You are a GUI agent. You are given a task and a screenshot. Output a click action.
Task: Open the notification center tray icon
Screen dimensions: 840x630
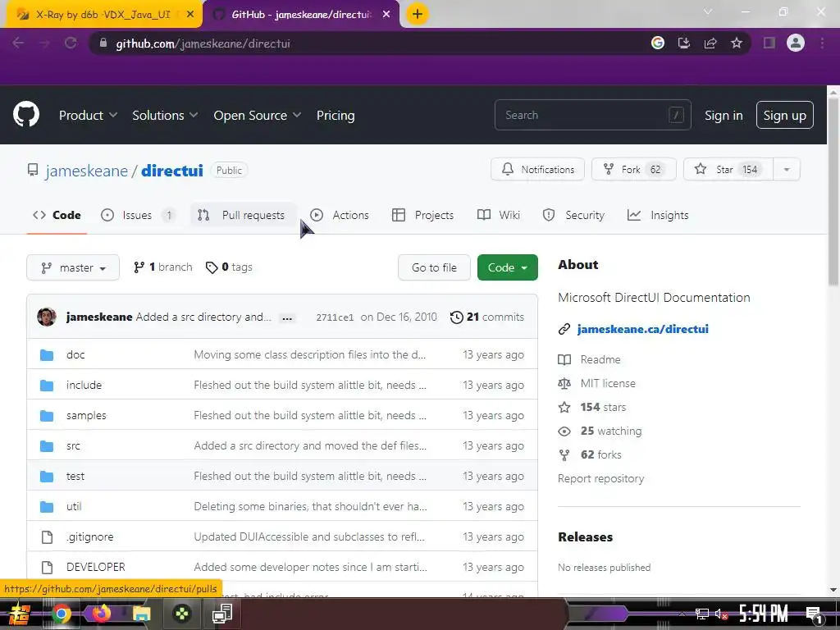pyautogui.click(x=814, y=614)
